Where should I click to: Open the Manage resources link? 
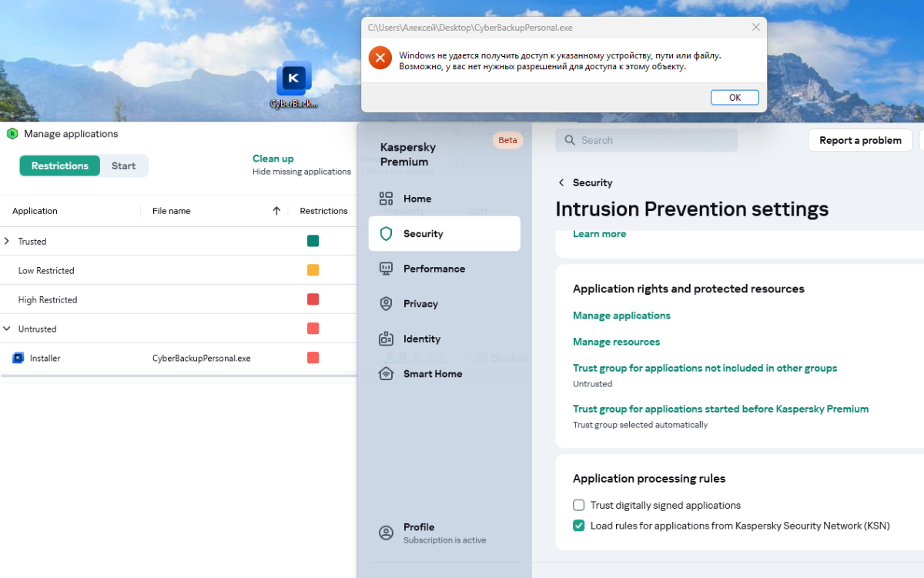click(616, 342)
